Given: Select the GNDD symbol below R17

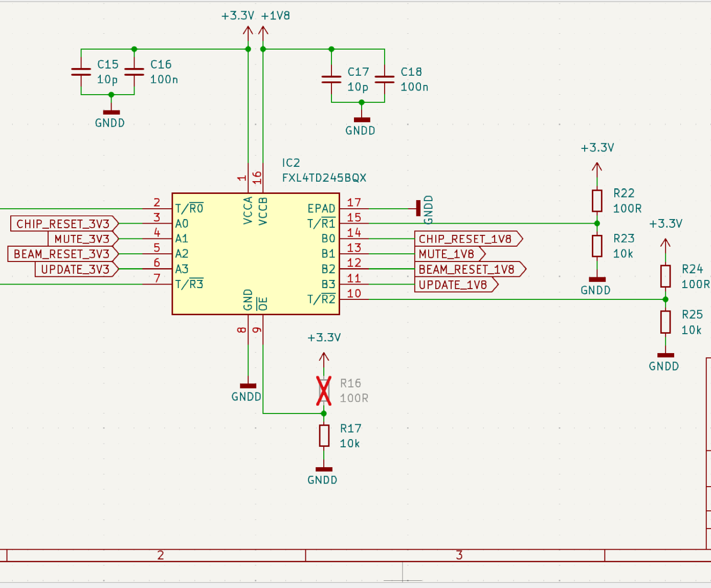Looking at the screenshot, I should coord(324,470).
